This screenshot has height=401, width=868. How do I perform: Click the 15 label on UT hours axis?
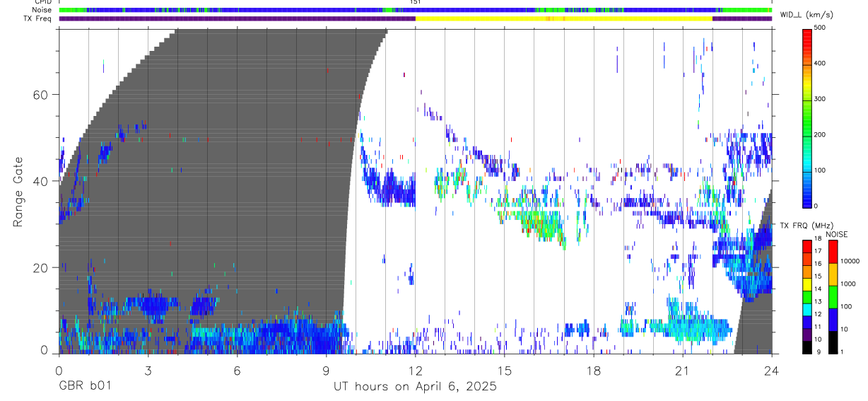point(505,371)
